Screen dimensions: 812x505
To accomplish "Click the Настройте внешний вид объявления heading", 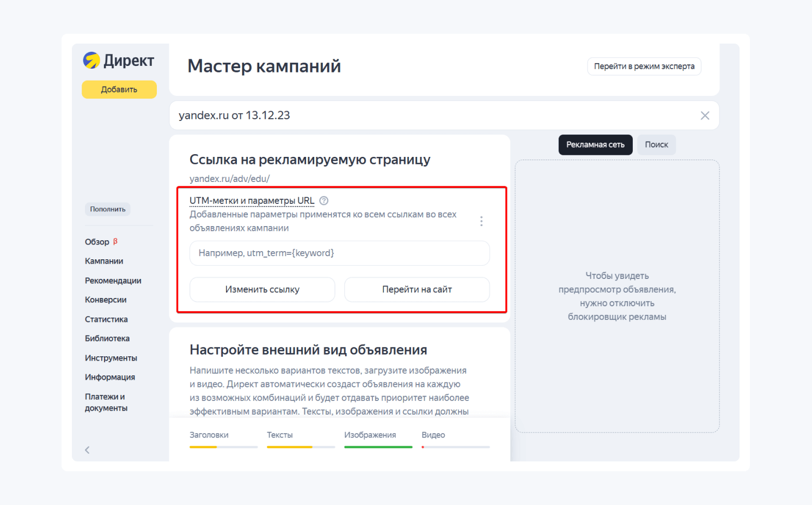I will coord(308,350).
